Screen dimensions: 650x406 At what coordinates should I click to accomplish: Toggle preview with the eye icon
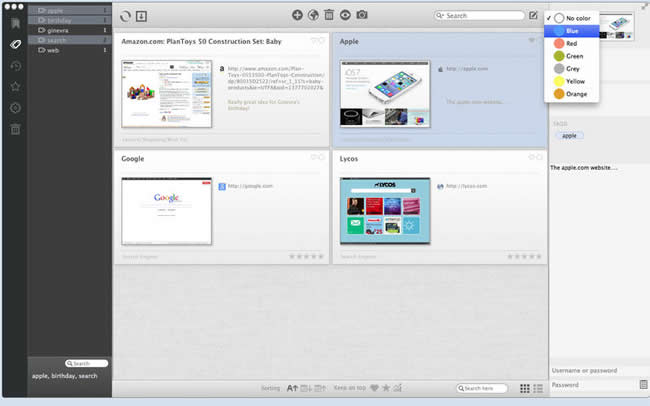[345, 15]
